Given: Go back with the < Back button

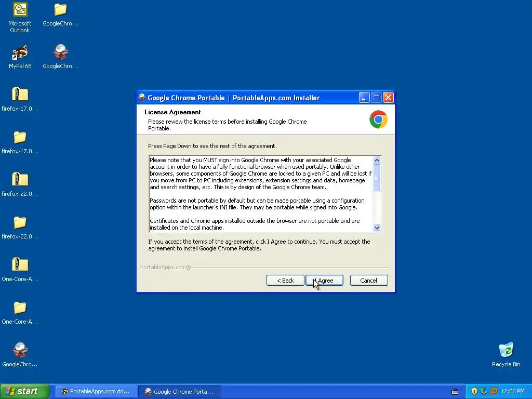Looking at the screenshot, I should click(285, 280).
